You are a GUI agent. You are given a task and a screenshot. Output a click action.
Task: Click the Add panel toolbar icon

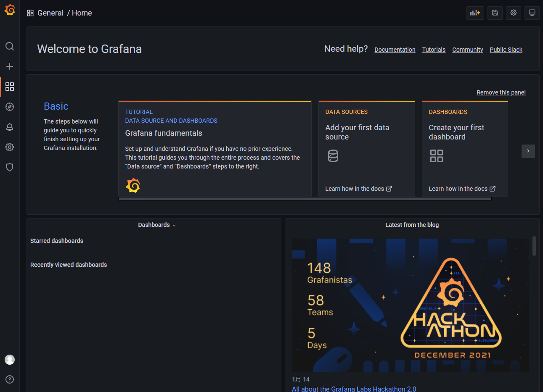click(x=475, y=13)
